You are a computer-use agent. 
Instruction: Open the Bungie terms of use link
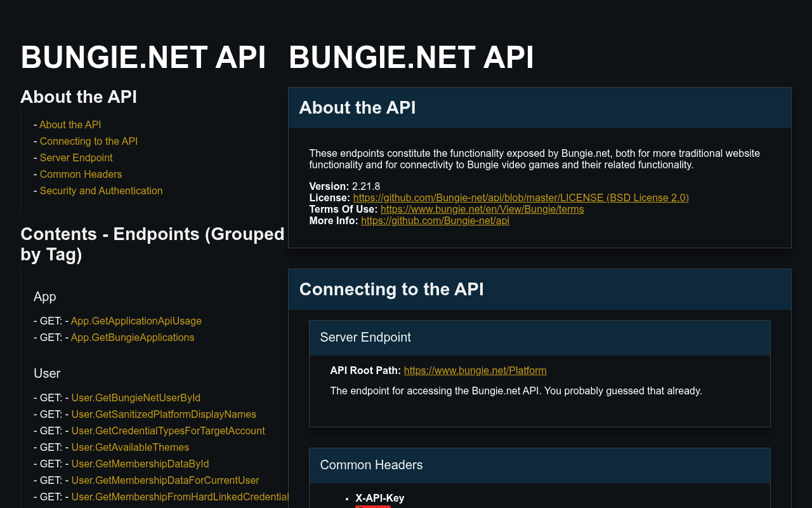(x=482, y=209)
